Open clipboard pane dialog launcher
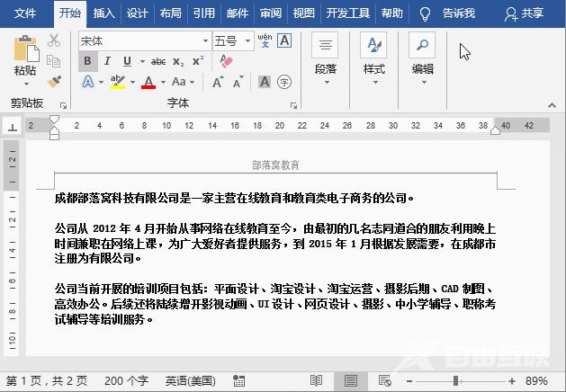 point(64,106)
